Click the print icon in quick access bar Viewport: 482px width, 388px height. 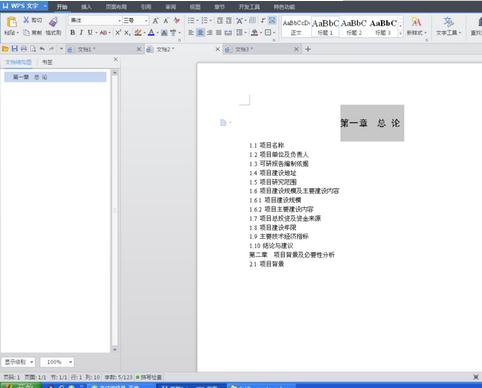[x=24, y=49]
